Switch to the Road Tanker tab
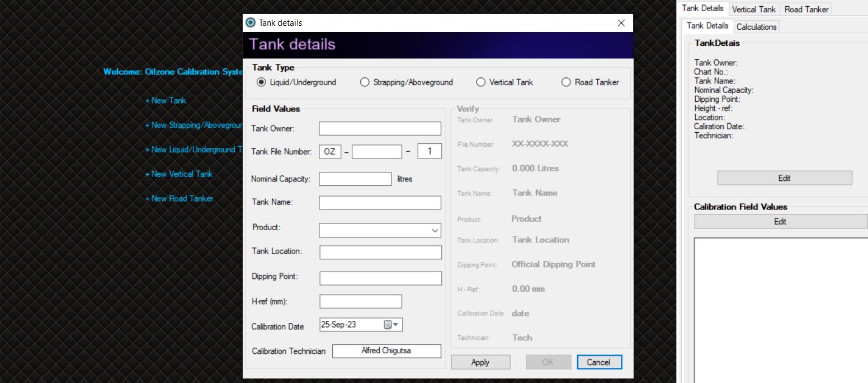 point(806,10)
